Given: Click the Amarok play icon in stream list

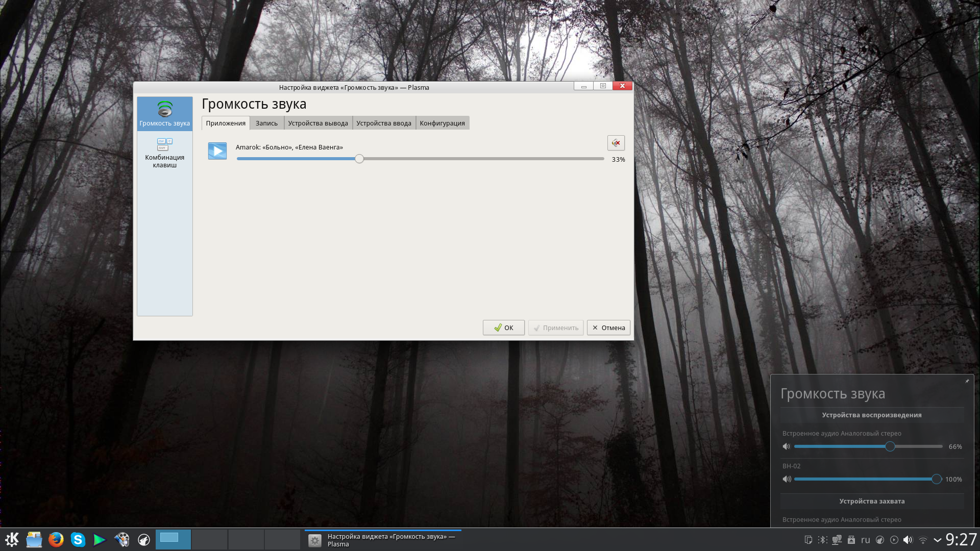Looking at the screenshot, I should click(x=217, y=151).
